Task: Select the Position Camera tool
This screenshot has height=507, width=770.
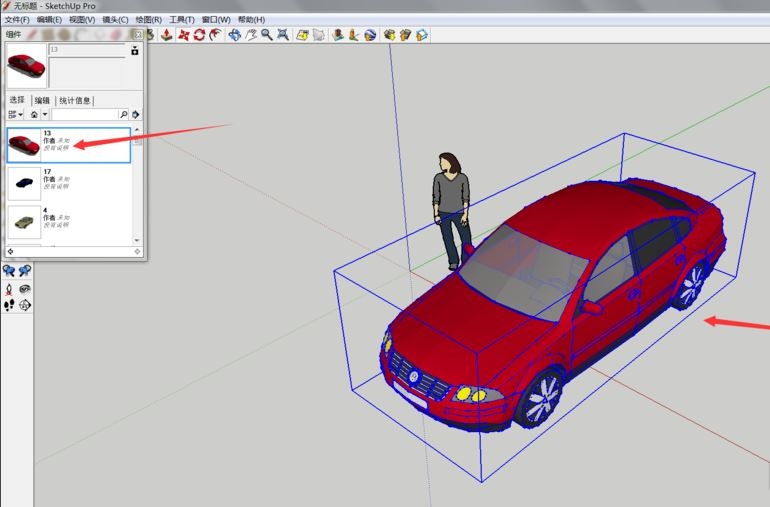Action: [9, 289]
